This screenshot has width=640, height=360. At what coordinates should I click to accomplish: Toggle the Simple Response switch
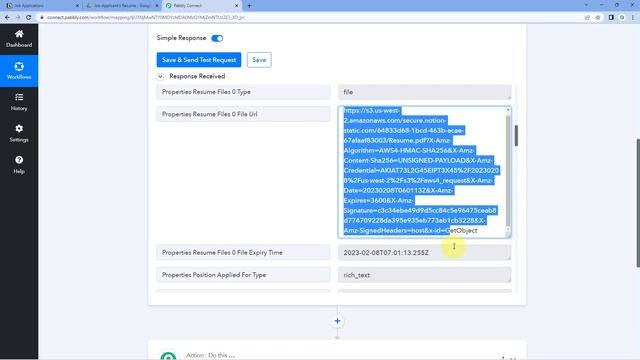click(x=217, y=38)
